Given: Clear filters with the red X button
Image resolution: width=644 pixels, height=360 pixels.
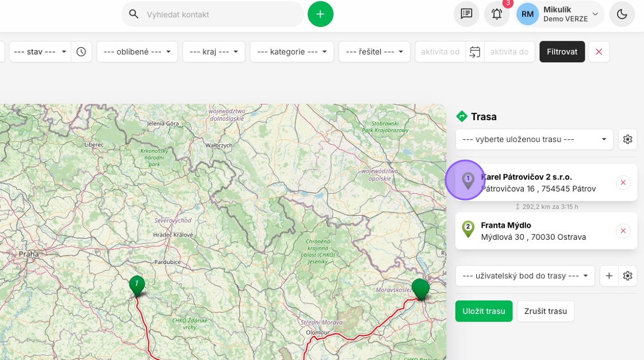Looking at the screenshot, I should click(x=599, y=52).
